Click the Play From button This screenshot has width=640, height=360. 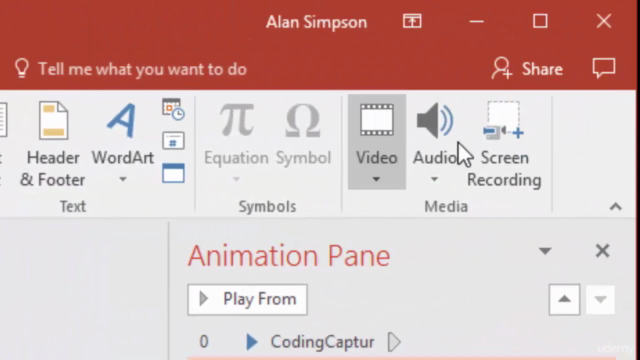tap(247, 300)
